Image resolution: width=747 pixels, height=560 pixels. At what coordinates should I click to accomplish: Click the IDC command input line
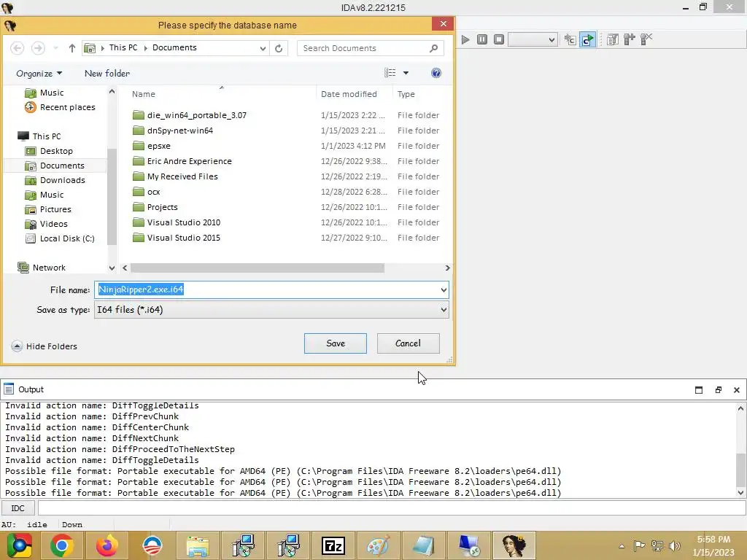[392, 508]
